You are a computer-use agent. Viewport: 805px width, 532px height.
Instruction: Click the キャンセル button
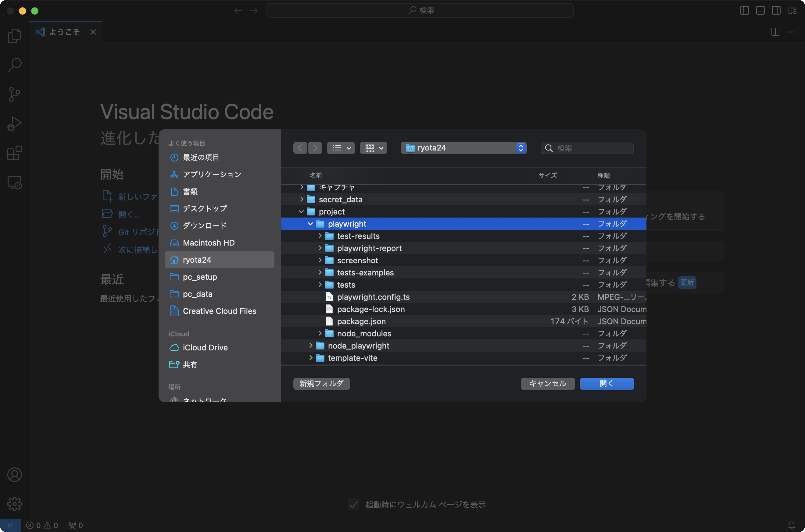click(x=547, y=384)
